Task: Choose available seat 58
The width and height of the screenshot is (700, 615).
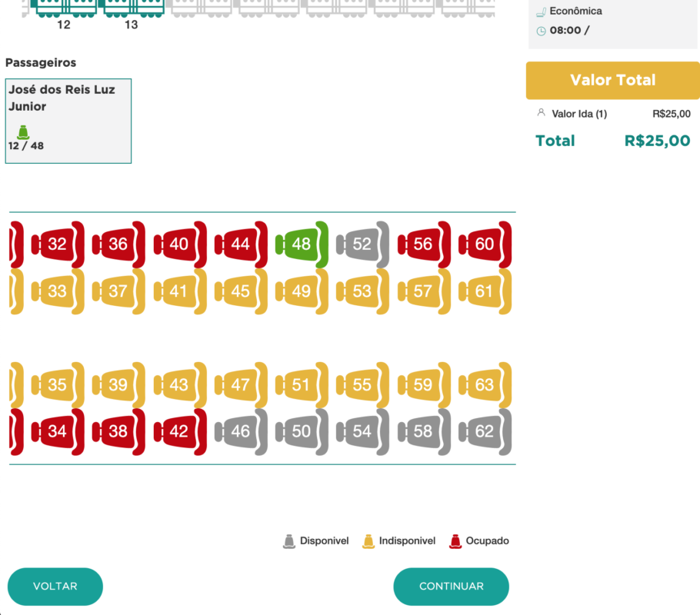Action: coord(423,432)
